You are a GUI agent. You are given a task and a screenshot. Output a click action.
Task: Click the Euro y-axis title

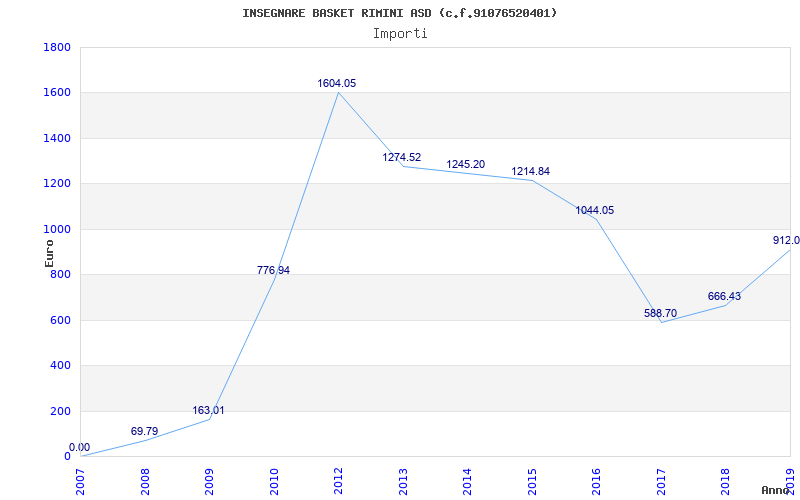pyautogui.click(x=49, y=253)
